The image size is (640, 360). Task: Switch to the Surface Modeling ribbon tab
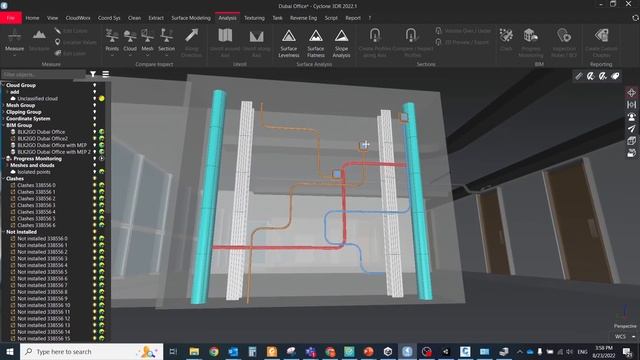tap(191, 18)
